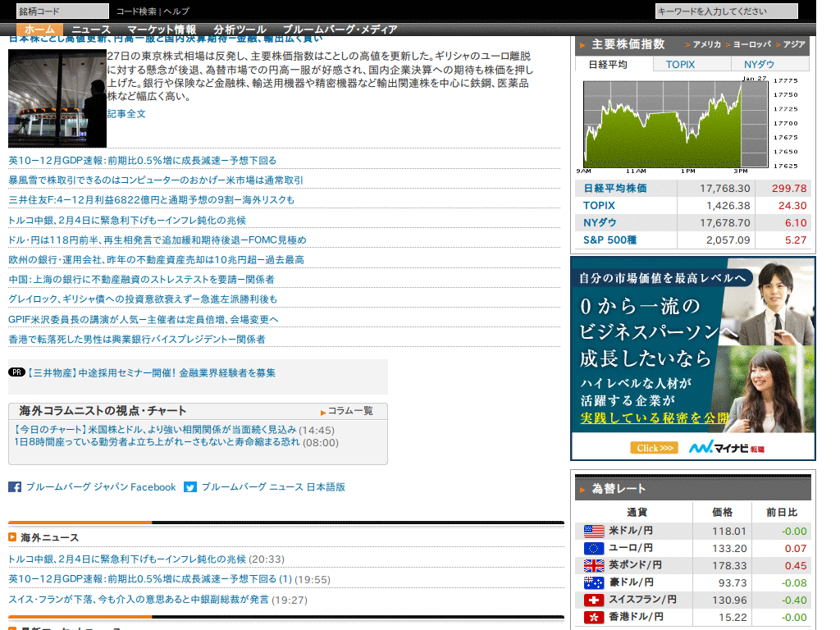Click the UK flag icon for 英ポンド/円
Image resolution: width=840 pixels, height=630 pixels.
point(594,565)
